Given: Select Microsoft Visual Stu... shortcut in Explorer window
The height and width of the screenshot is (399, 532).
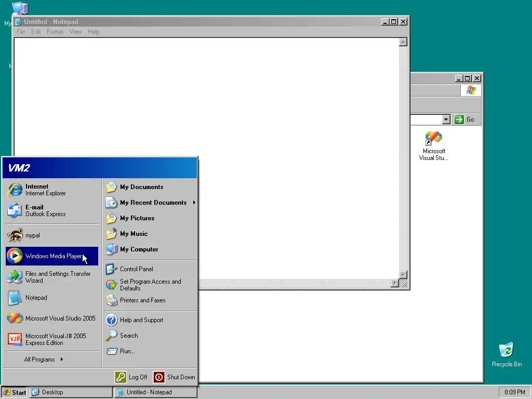Looking at the screenshot, I should (x=434, y=146).
